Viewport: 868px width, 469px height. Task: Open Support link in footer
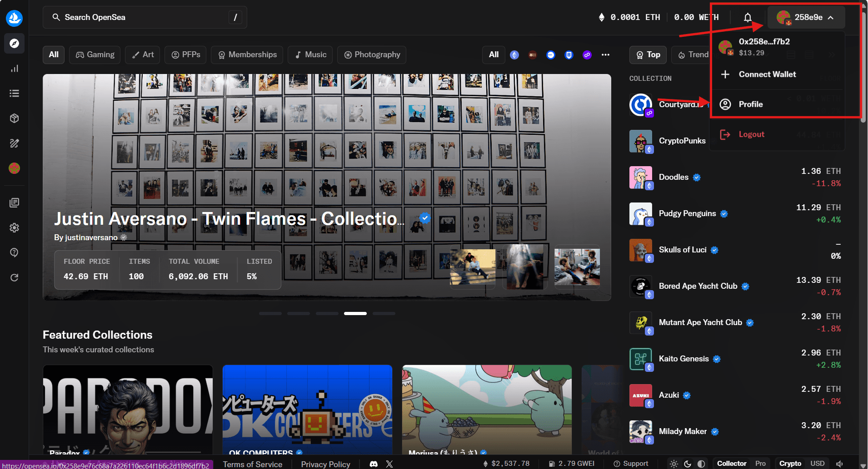tap(631, 464)
